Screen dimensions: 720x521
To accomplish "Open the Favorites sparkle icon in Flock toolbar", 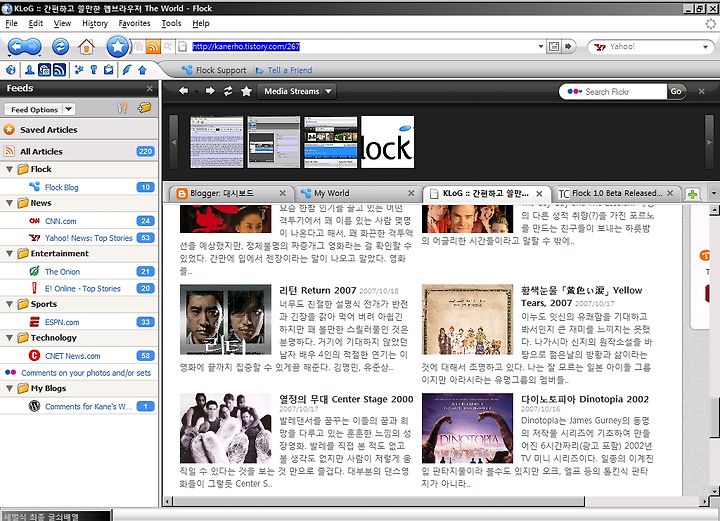I will 79,70.
